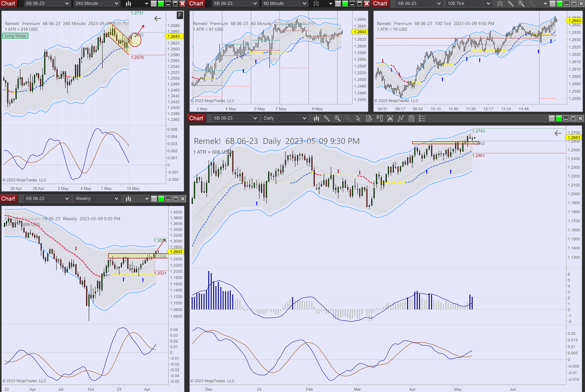
Task: Click the Long Setup label on 240 Minute chart
Action: tap(15, 36)
